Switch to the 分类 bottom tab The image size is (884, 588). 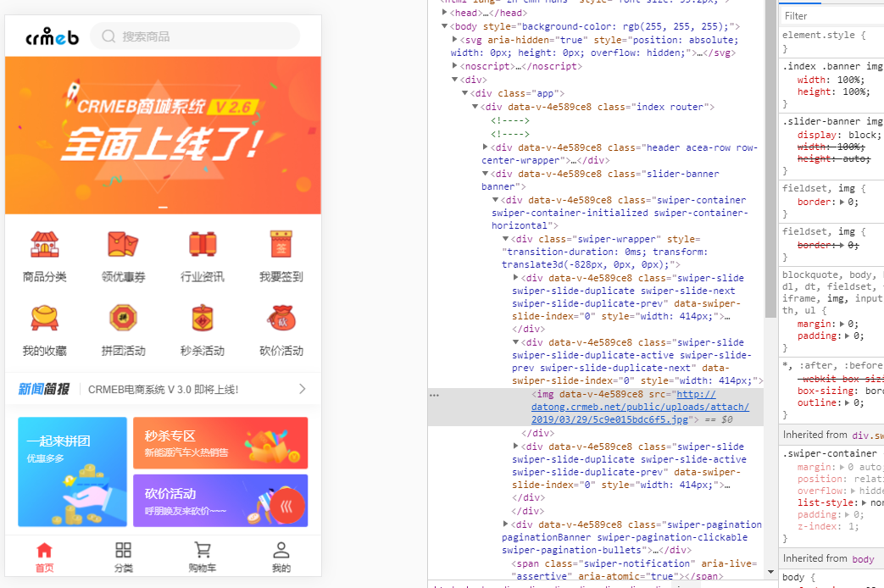124,557
